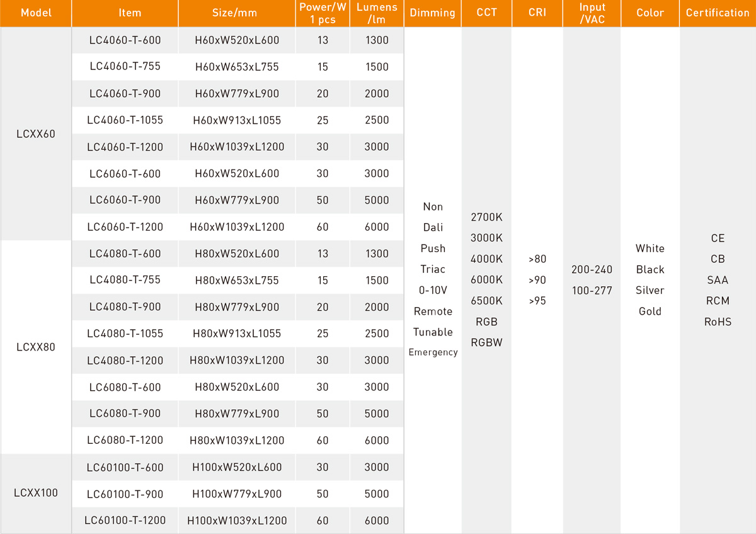The height and width of the screenshot is (534, 756).
Task: Click the 6500K CCT value
Action: coord(486,301)
